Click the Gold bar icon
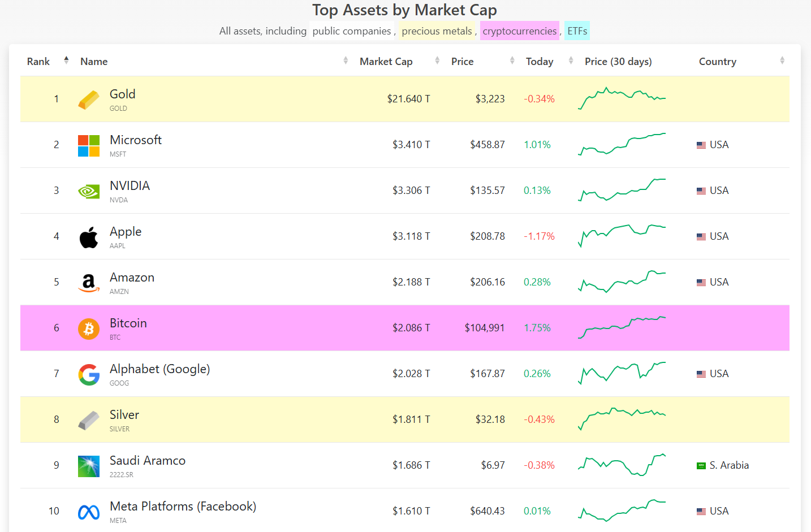This screenshot has height=532, width=811. [x=89, y=100]
